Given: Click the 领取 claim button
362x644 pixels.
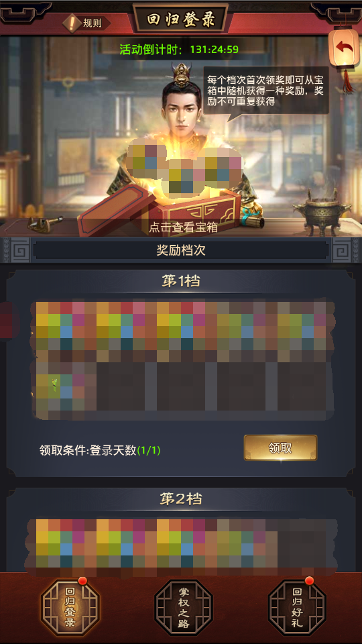Looking at the screenshot, I should (280, 448).
